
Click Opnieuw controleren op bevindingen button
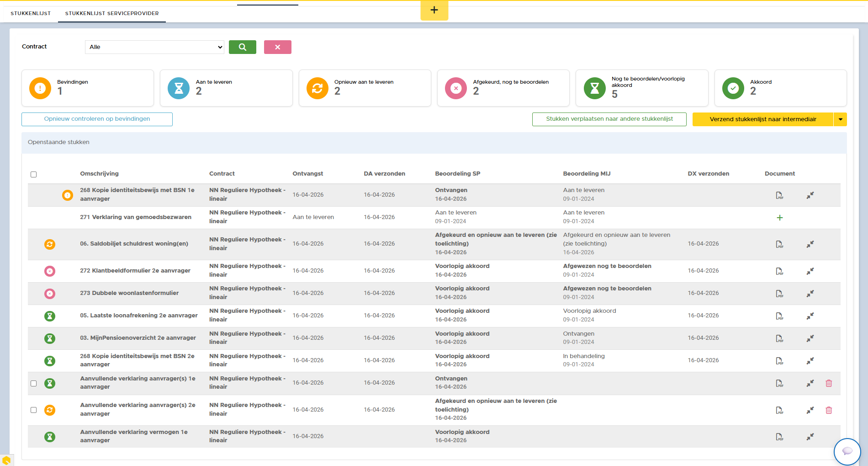click(x=97, y=119)
